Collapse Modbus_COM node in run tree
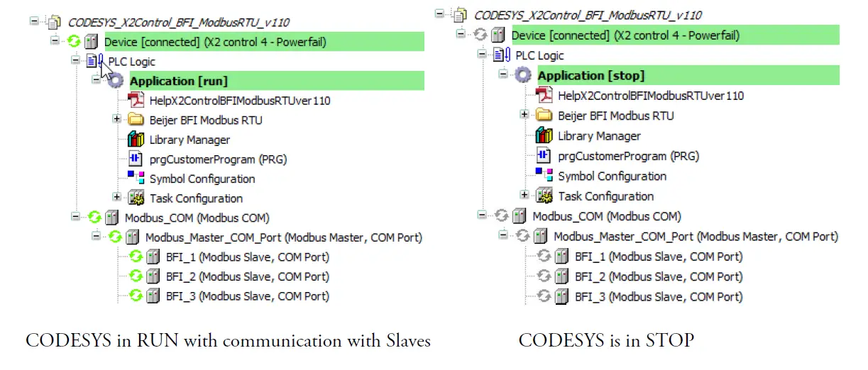The height and width of the screenshot is (370, 868). coord(75,218)
